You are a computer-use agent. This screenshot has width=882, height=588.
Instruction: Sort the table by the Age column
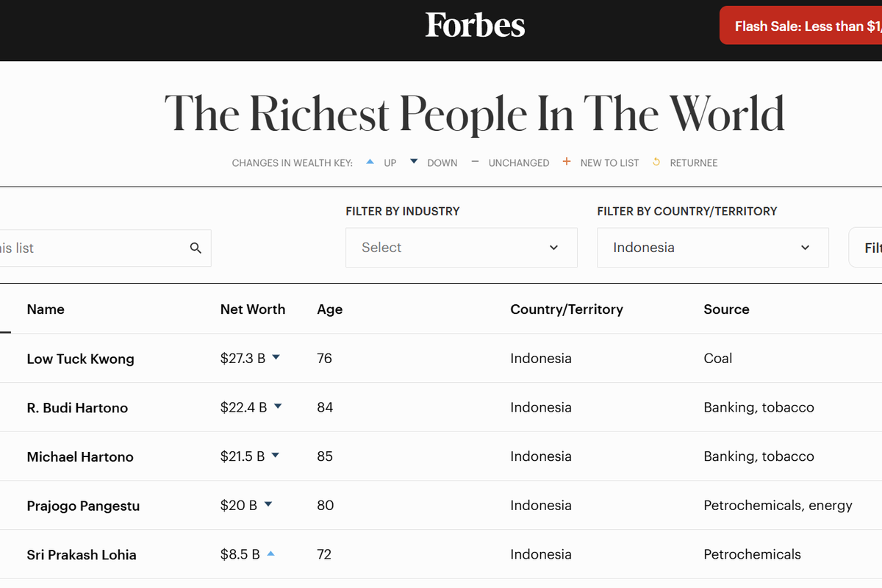329,309
